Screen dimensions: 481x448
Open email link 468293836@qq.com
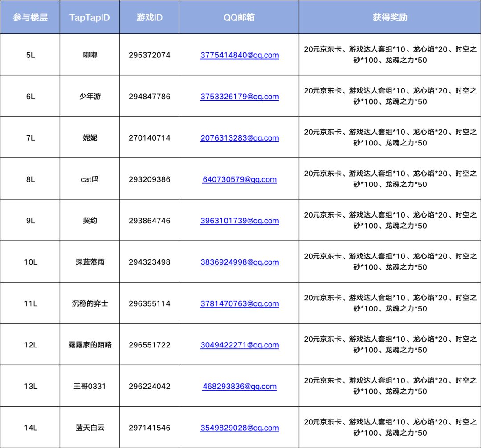tap(239, 386)
